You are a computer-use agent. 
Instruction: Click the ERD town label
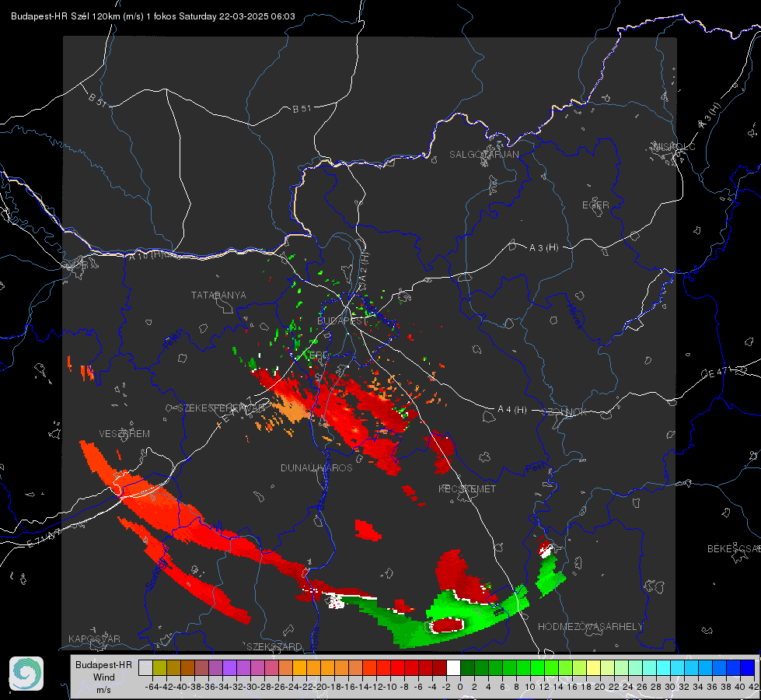(319, 355)
